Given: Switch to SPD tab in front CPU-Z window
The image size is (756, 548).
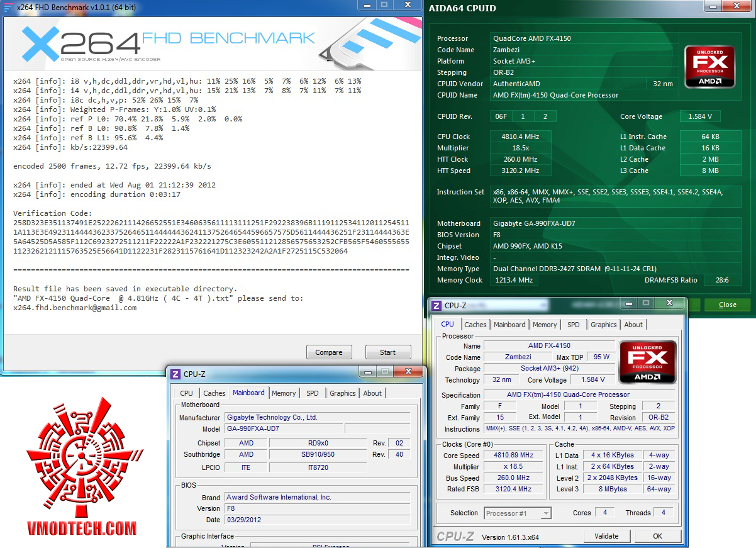Looking at the screenshot, I should pyautogui.click(x=574, y=325).
